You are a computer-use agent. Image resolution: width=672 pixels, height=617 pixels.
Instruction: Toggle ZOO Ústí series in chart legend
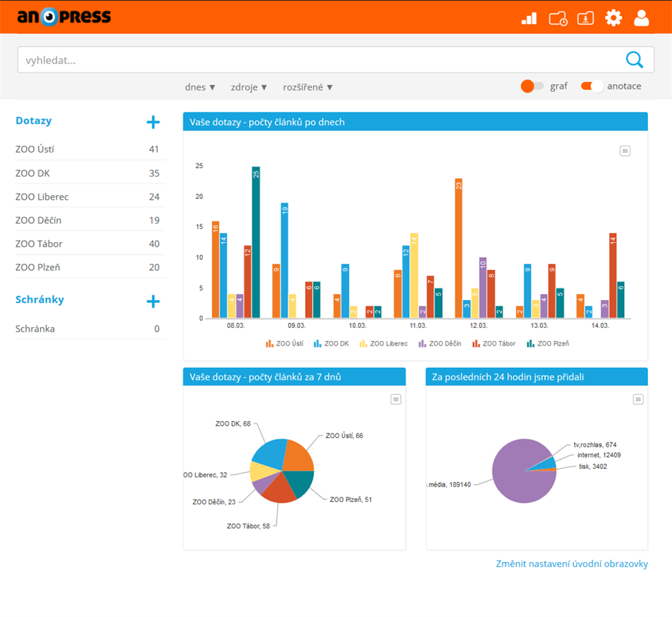pos(284,343)
